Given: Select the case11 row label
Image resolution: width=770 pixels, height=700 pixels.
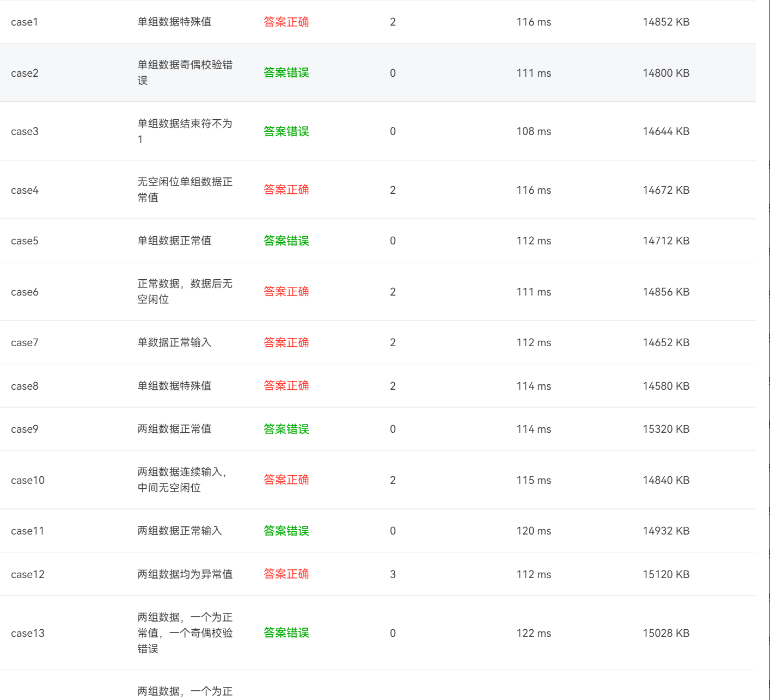Looking at the screenshot, I should pos(28,531).
